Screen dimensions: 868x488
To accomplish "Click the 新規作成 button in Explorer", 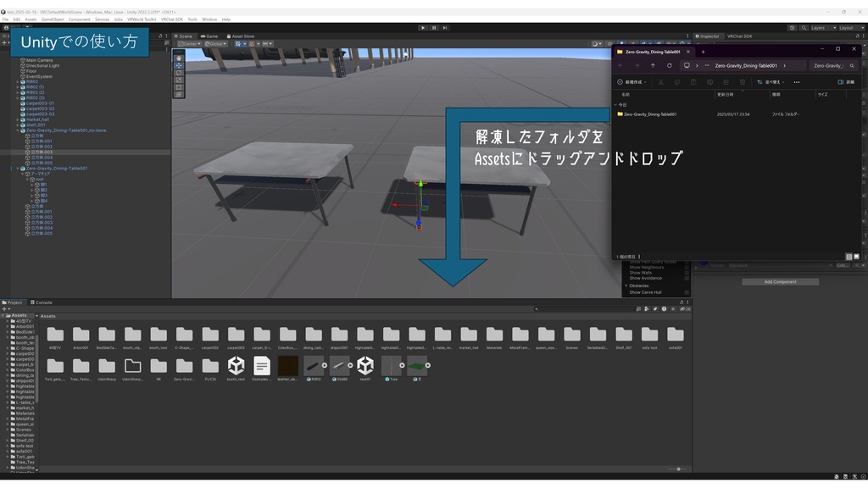I will pyautogui.click(x=632, y=82).
